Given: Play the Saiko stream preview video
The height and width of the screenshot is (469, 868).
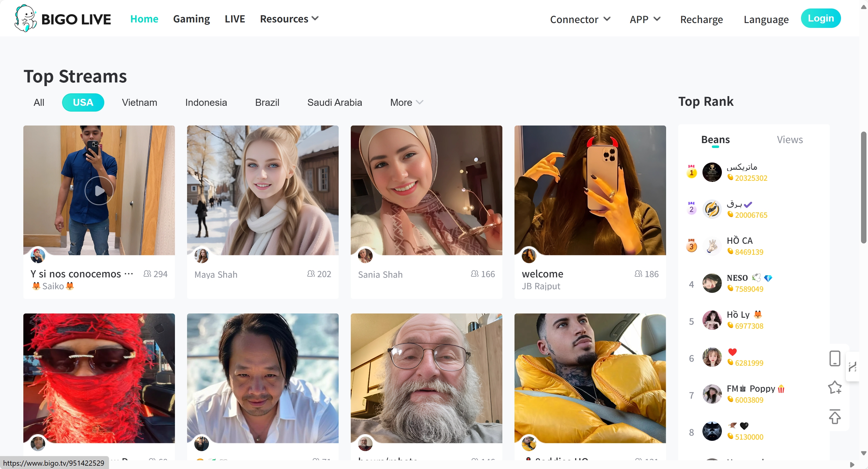Looking at the screenshot, I should [99, 190].
